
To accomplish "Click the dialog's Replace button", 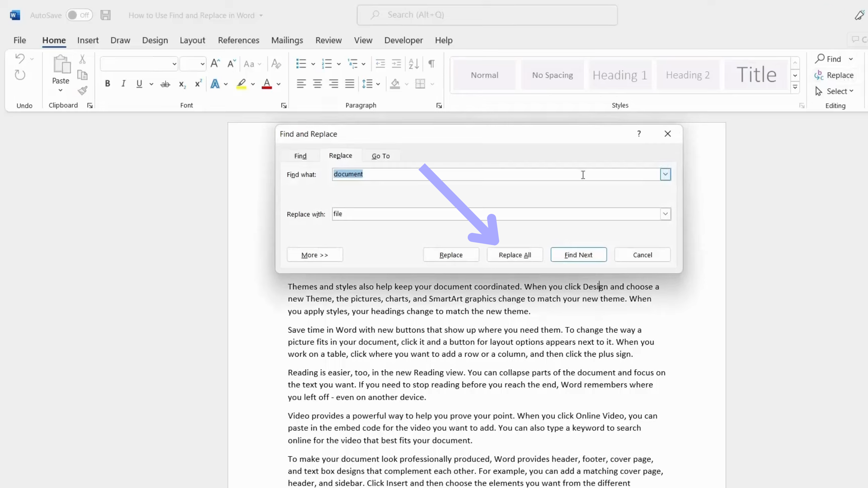I will pyautogui.click(x=451, y=255).
